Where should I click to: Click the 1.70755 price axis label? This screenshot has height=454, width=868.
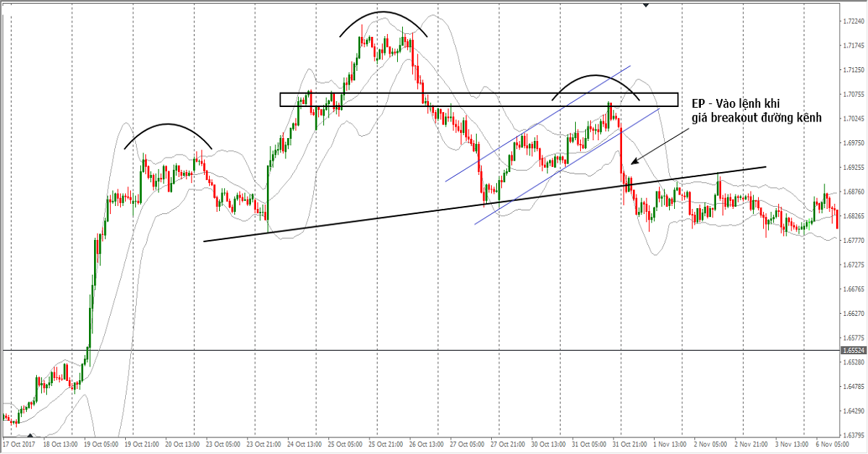pos(854,94)
